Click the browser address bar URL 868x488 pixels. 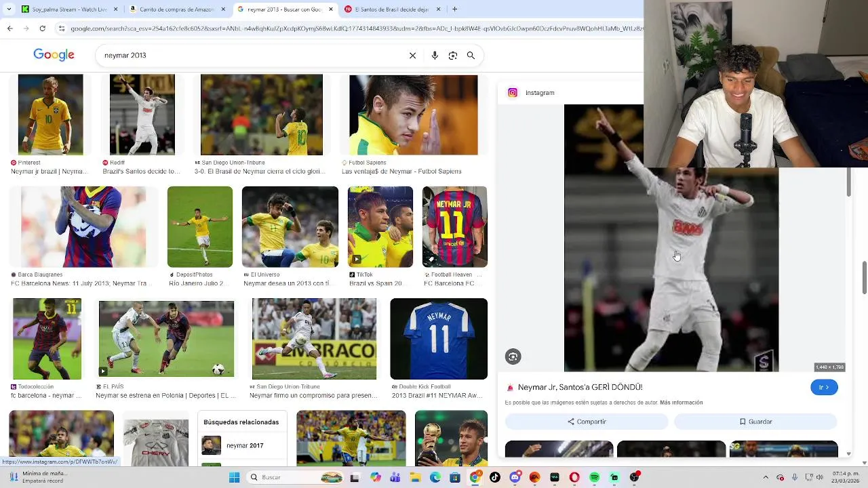(x=356, y=28)
